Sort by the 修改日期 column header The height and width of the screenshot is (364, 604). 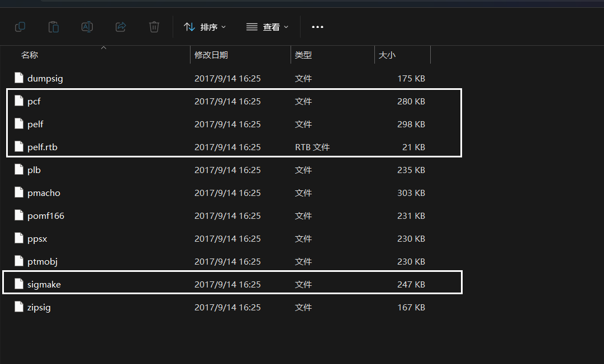(211, 55)
